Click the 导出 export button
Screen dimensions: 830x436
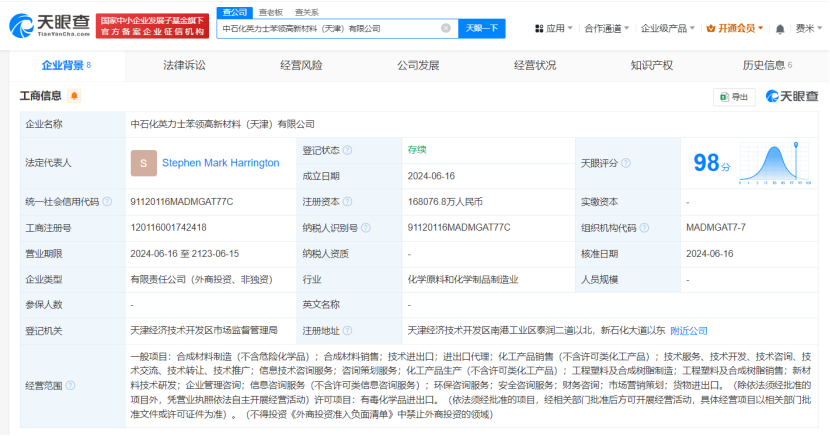pos(734,96)
